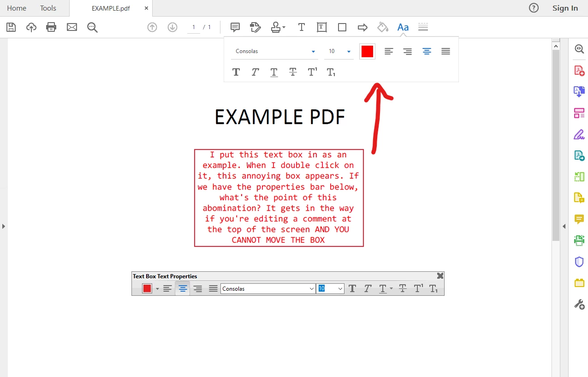The image size is (588, 377).
Task: Toggle italic in the popup text panel
Action: 255,72
